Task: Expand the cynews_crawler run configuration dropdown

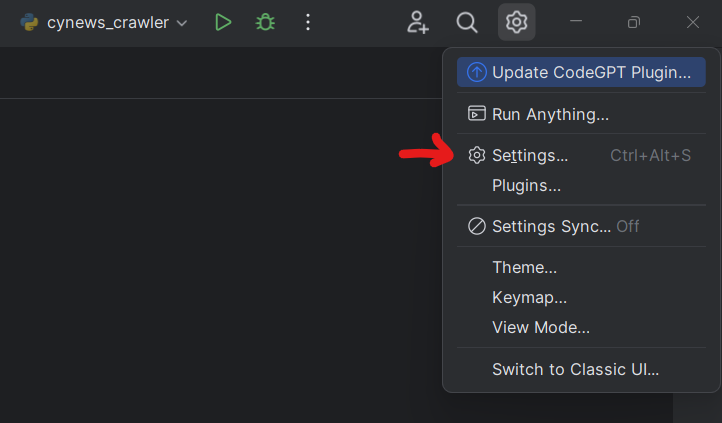Action: (x=181, y=23)
